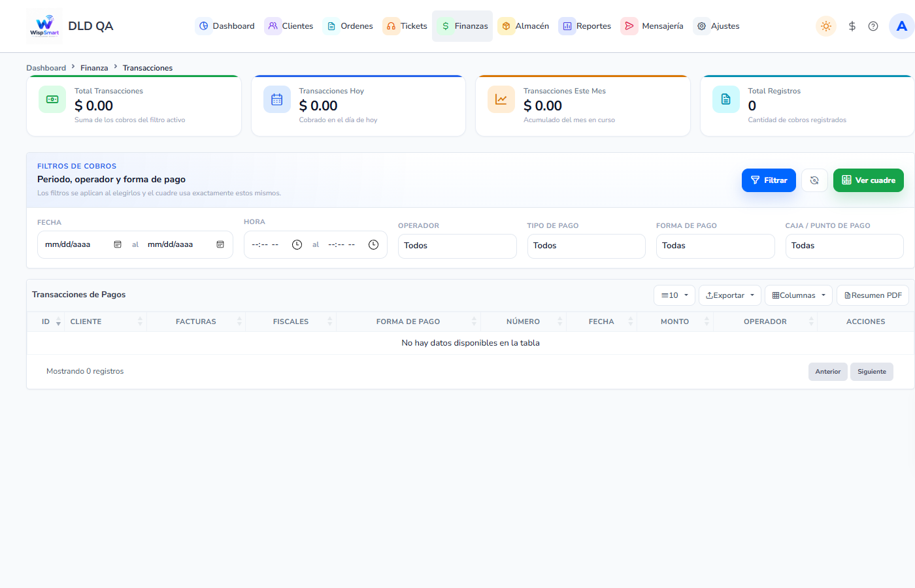Open the Tipo de Pago dropdown
This screenshot has width=915, height=588.
pyautogui.click(x=586, y=246)
